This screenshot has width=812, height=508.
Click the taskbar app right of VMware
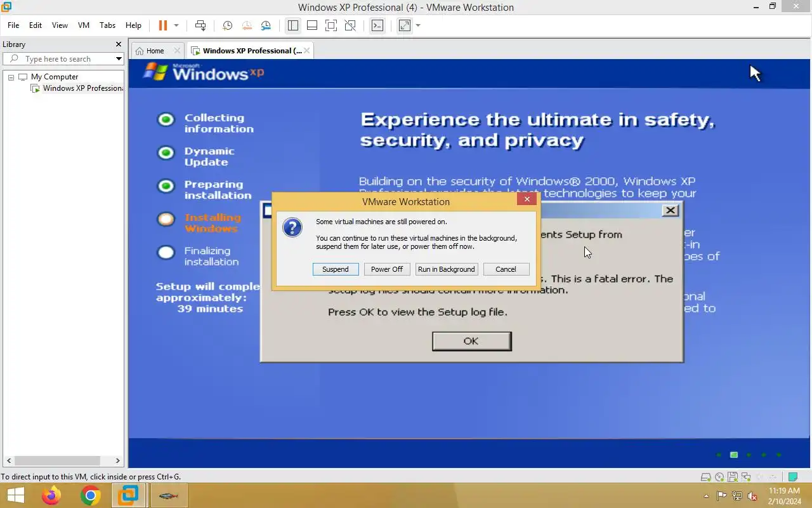click(x=168, y=495)
